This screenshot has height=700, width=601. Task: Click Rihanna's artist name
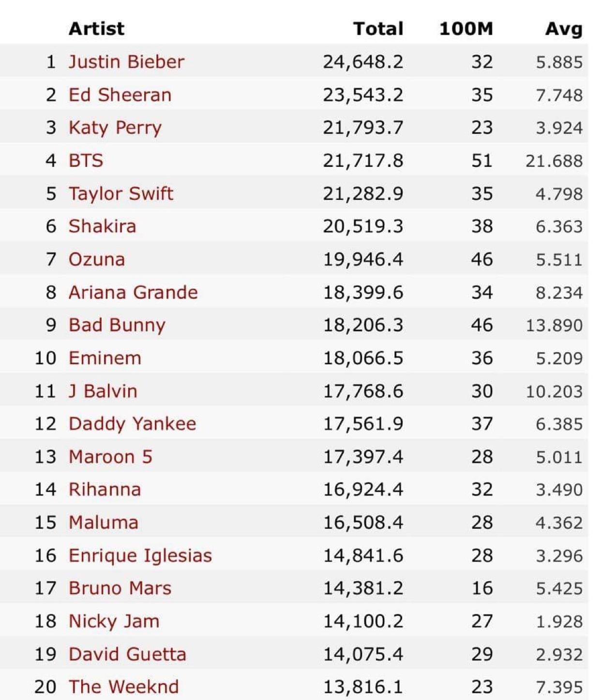(x=105, y=490)
